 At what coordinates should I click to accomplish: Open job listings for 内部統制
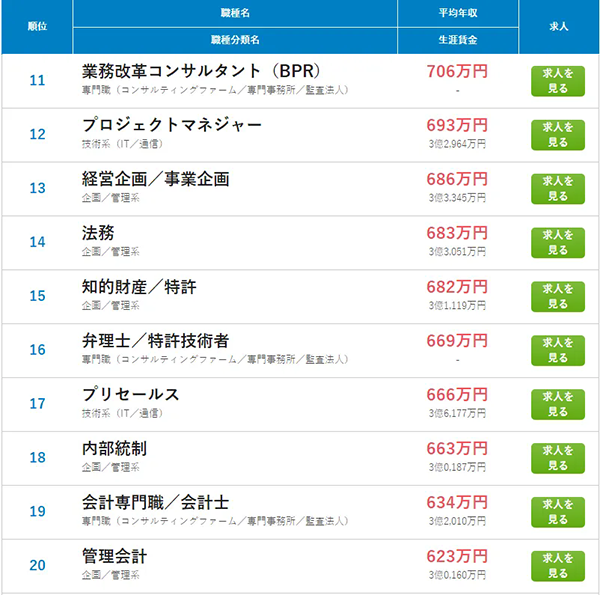pos(558,458)
